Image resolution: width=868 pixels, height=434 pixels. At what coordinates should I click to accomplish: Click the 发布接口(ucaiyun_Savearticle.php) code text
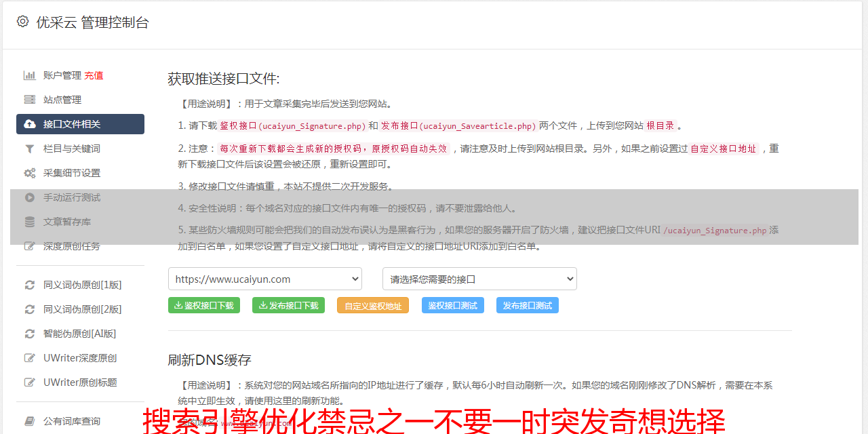[458, 125]
